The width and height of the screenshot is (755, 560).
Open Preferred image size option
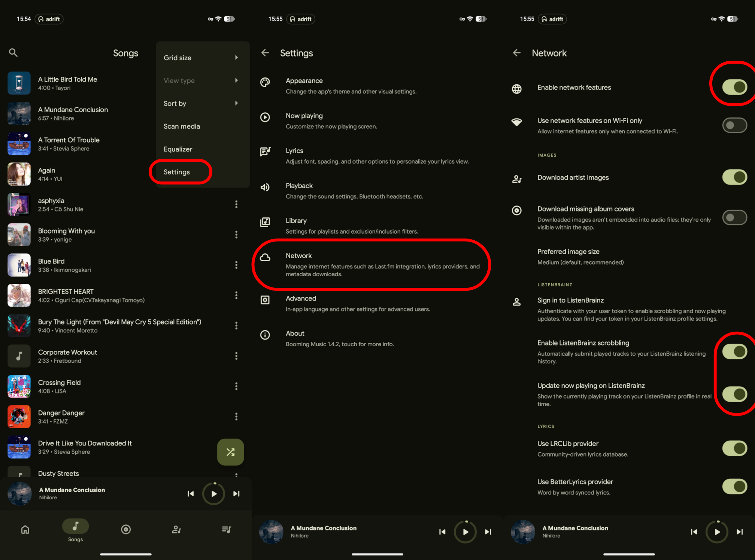click(629, 257)
